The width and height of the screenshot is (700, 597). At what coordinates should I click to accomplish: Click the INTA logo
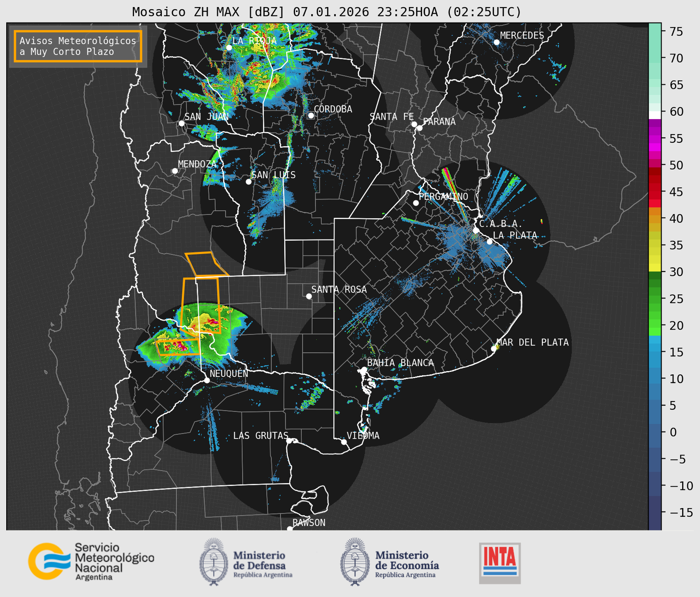point(500,563)
